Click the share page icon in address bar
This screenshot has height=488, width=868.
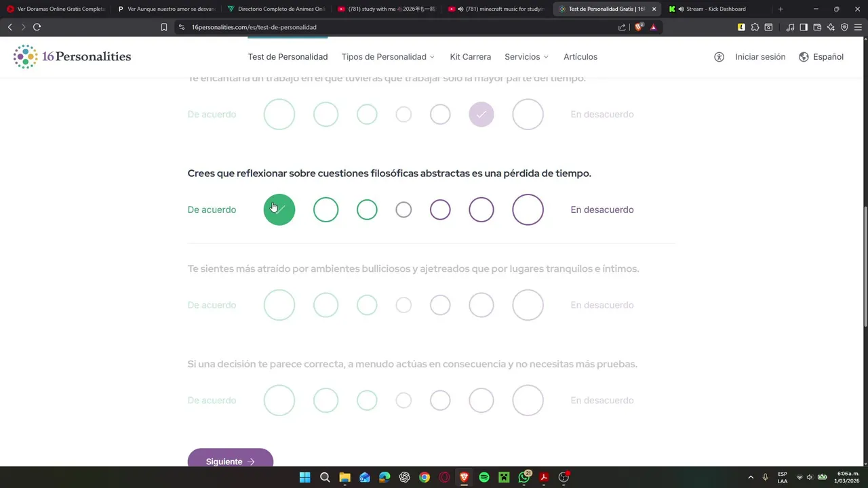point(622,27)
